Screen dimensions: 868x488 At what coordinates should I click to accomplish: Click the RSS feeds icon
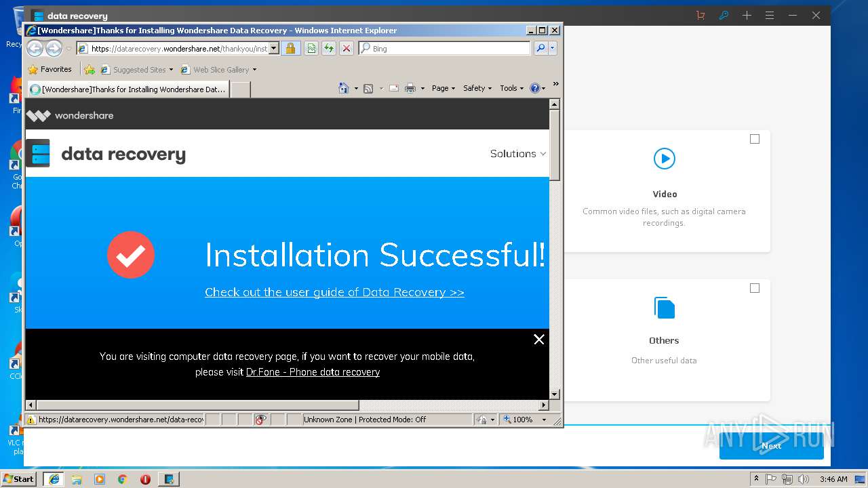point(368,88)
